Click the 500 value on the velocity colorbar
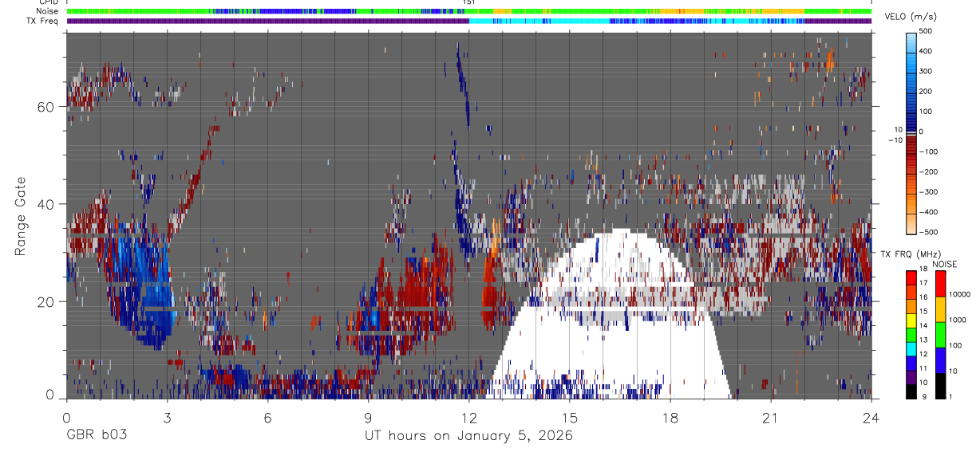Viewport: 980px width, 452px height. tap(926, 31)
